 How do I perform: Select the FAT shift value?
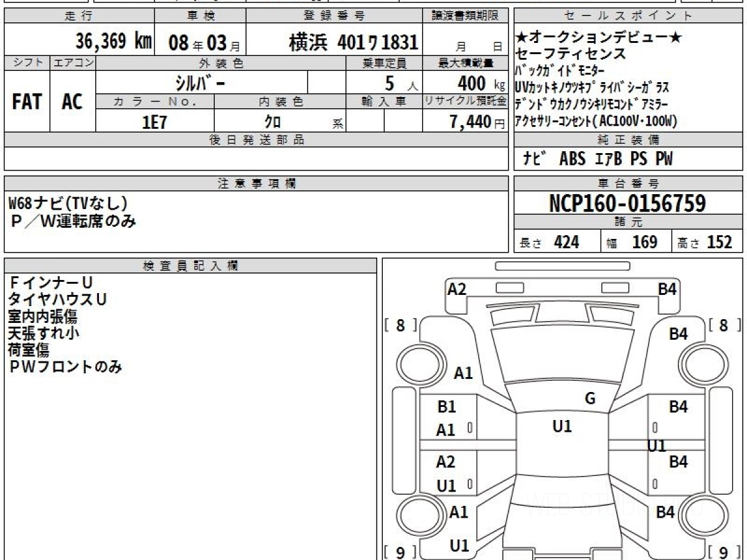27,102
